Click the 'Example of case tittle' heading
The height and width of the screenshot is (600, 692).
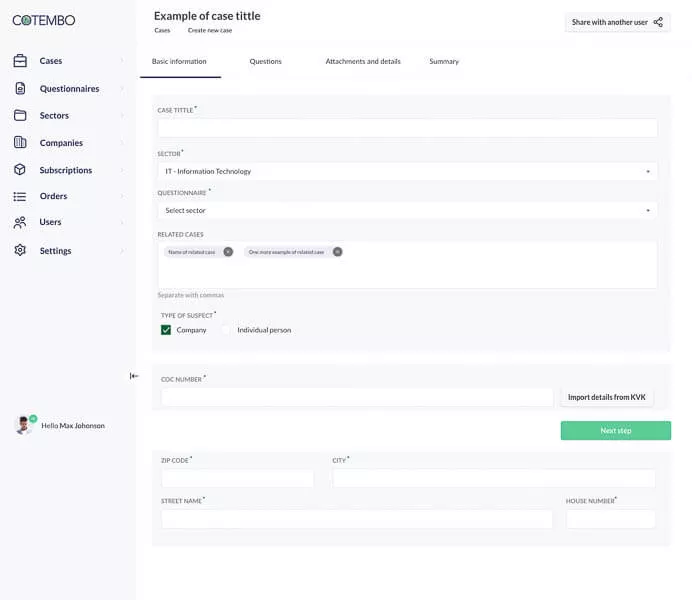coord(207,16)
